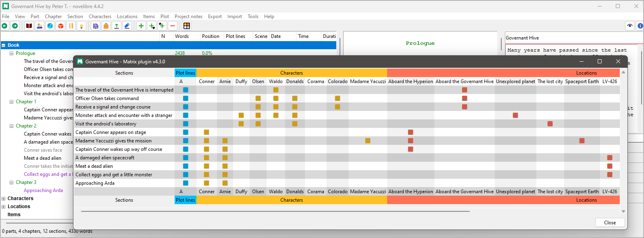Screen dimensions: 644x238
Task: Add child with plus and down-arrow icon
Action: pos(152,26)
